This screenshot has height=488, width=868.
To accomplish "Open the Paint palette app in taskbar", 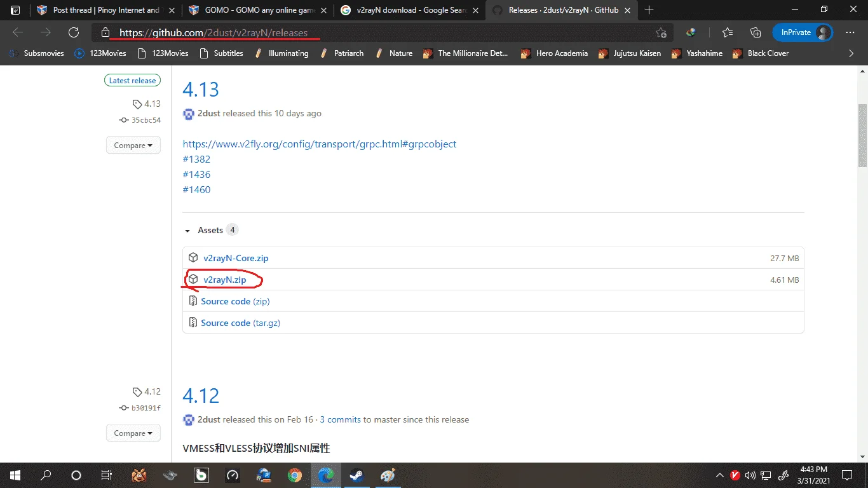I will tap(388, 475).
